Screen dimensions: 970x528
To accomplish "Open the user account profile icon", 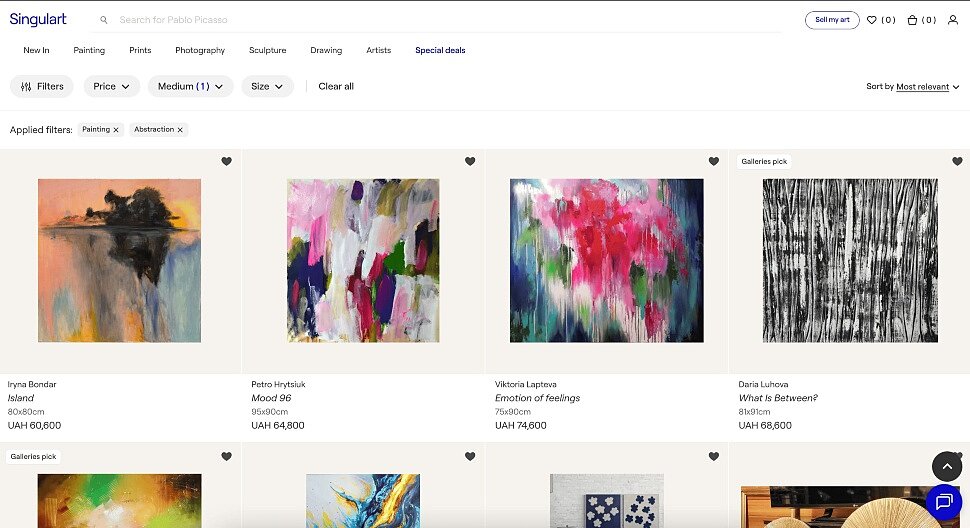I will click(x=952, y=20).
